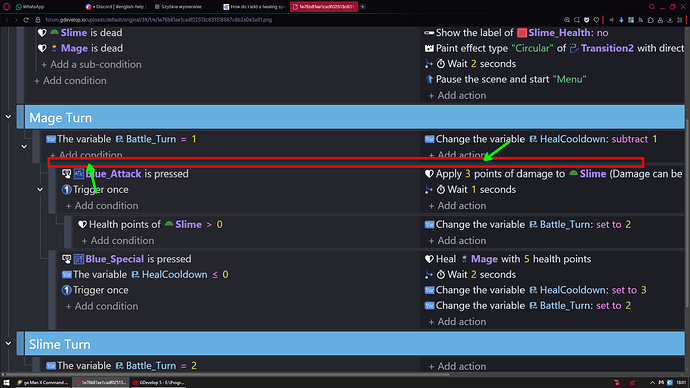The height and width of the screenshot is (388, 690).
Task: Click the Blue_Special object icon
Action: (x=79, y=259)
